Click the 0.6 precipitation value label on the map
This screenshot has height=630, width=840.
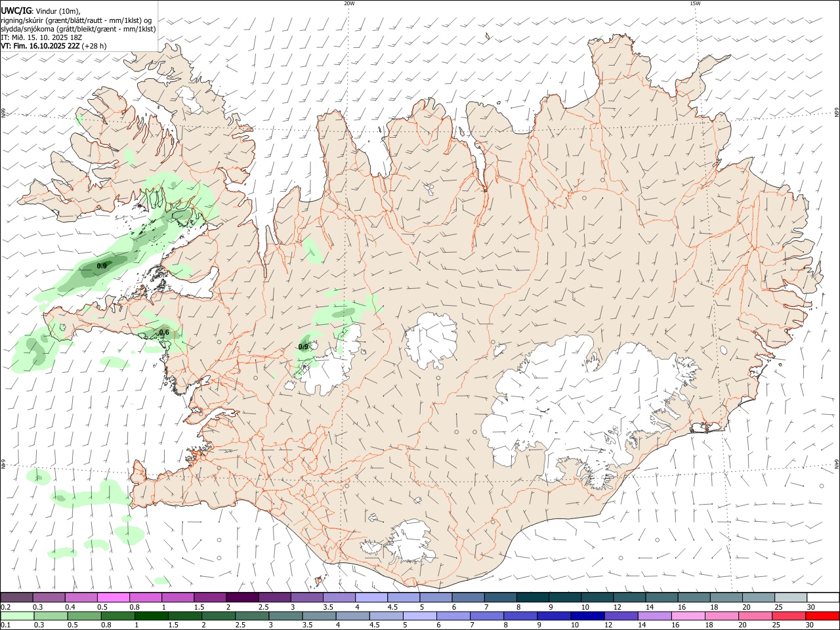(x=164, y=332)
